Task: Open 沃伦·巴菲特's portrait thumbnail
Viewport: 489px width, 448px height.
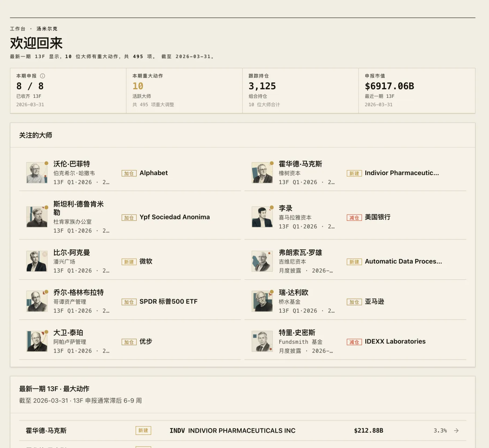Action: [37, 173]
